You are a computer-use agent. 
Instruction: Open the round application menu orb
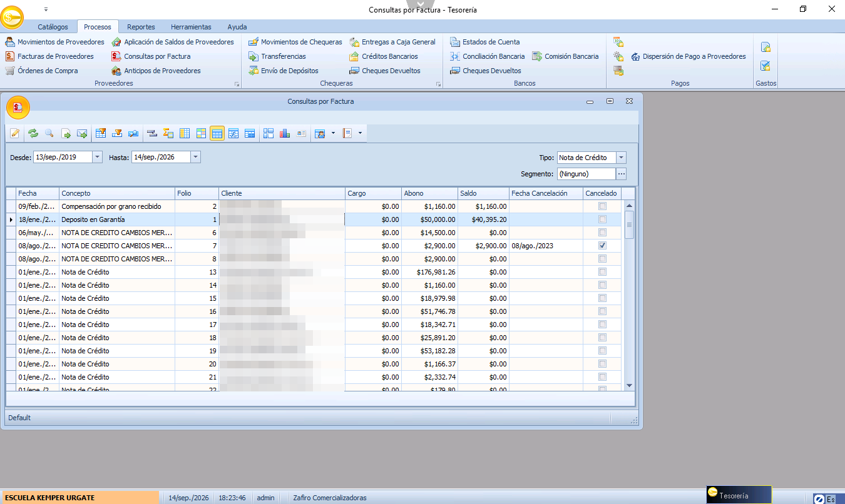[x=13, y=17]
